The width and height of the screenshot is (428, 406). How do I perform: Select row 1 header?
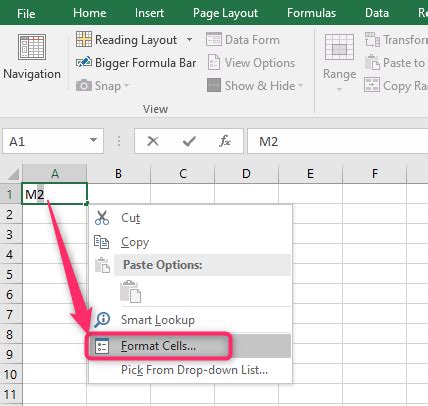click(11, 194)
